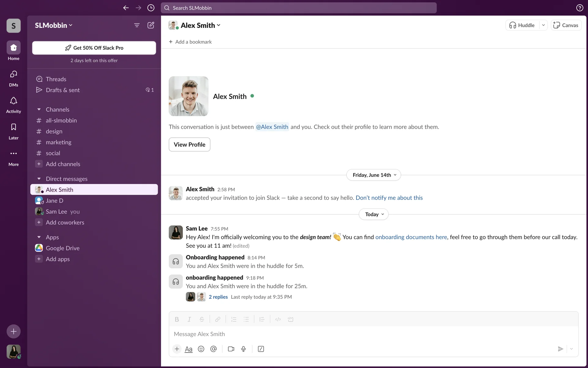The width and height of the screenshot is (588, 368).
Task: Record a video clip icon
Action: coord(231,349)
